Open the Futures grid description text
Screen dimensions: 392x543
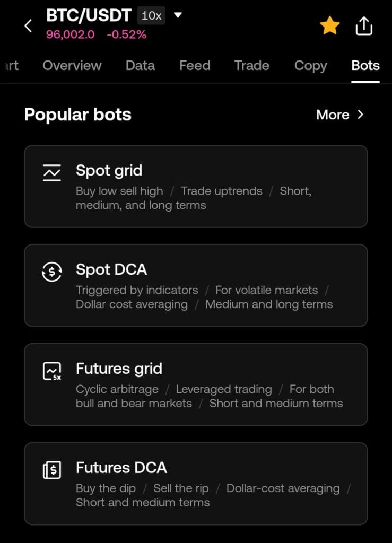[x=209, y=396]
